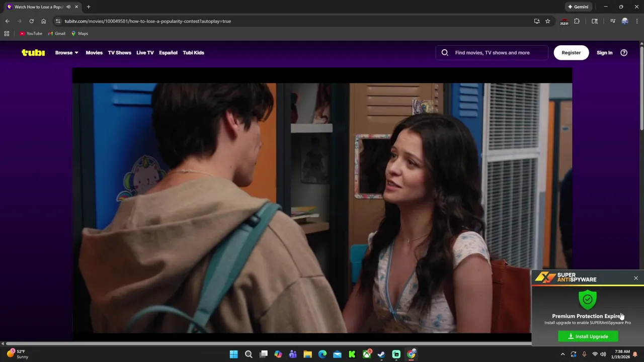The width and height of the screenshot is (644, 362).
Task: Select the tubitv.com URL in address bar
Action: coord(147,21)
